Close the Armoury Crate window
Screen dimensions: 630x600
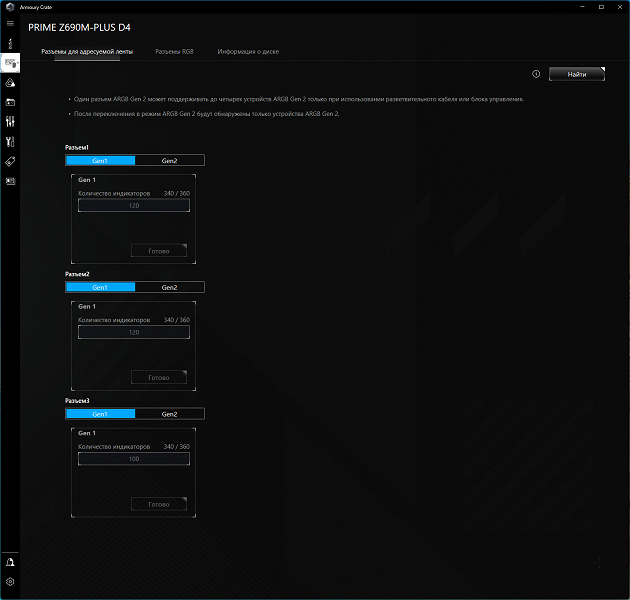[x=620, y=7]
